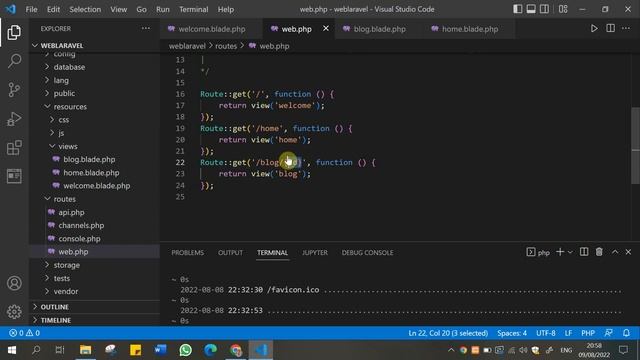Open errors and warnings in status bar
The height and width of the screenshot is (360, 640).
[24, 333]
